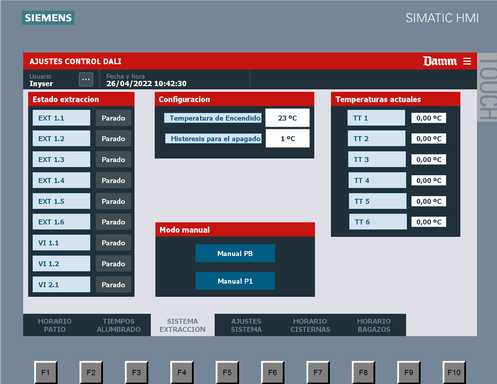Click the Parado status for EXT 1.1
The image size is (497, 384).
tap(113, 118)
